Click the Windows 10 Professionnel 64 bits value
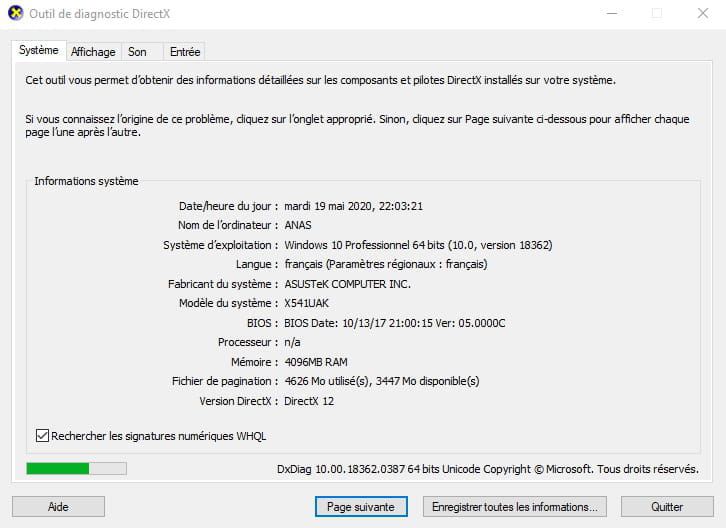Screen dimensions: 726x528 (418, 245)
